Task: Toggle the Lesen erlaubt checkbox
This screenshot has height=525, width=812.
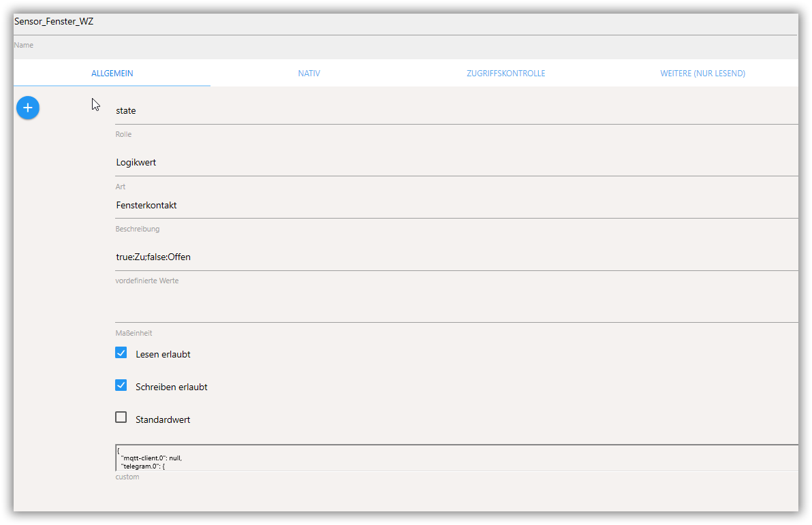Action: pos(121,353)
